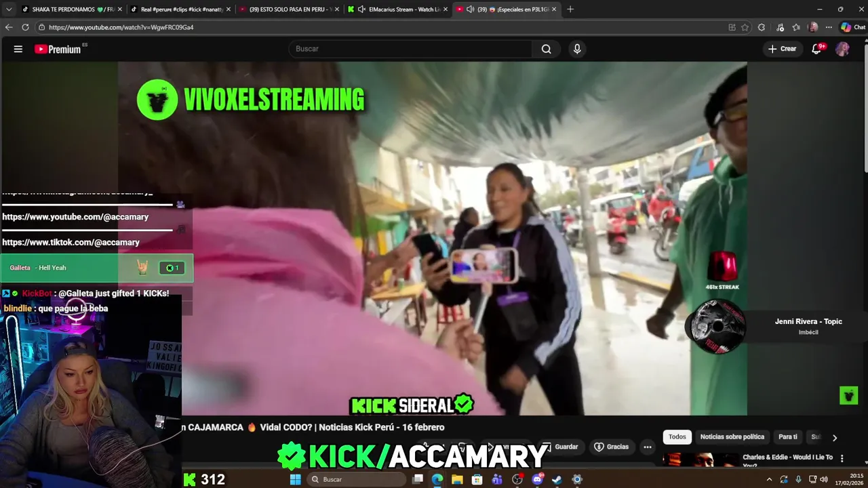Click the video title Noticias Kick Perú
Image resolution: width=868 pixels, height=488 pixels.
click(313, 427)
